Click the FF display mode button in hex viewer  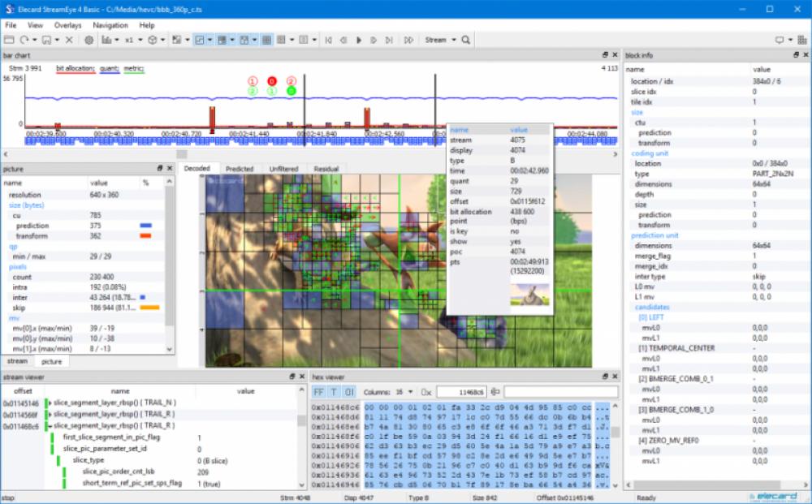(318, 391)
